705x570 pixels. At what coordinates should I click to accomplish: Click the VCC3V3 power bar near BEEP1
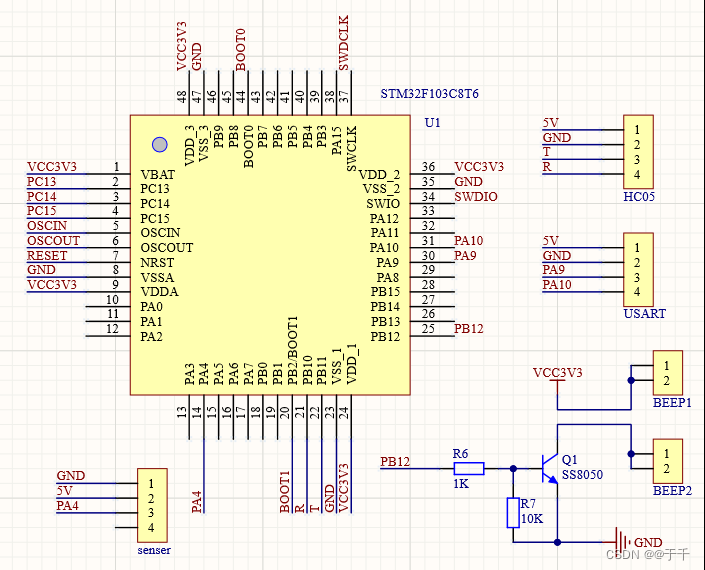[558, 381]
